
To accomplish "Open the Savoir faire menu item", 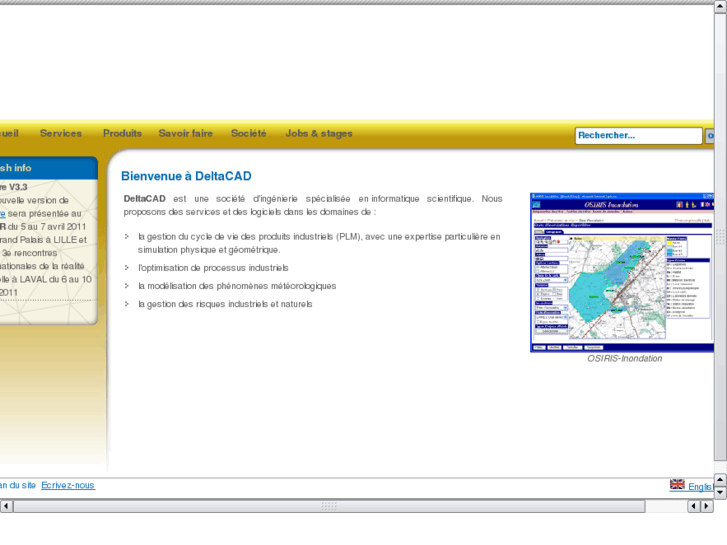I will tap(185, 134).
